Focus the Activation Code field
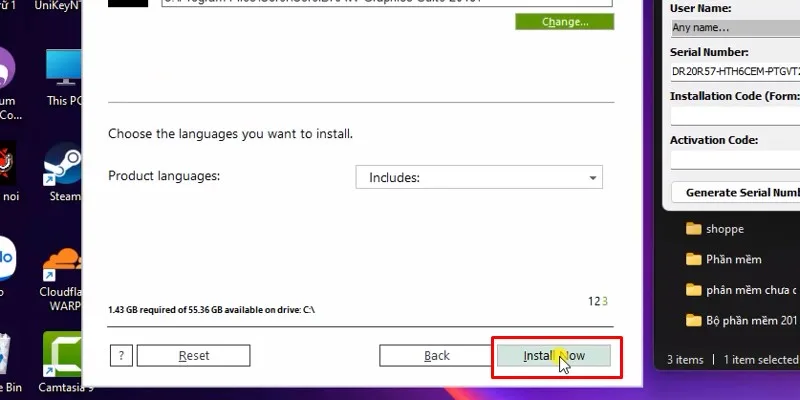Screen dimensions: 800x400 click(x=734, y=160)
